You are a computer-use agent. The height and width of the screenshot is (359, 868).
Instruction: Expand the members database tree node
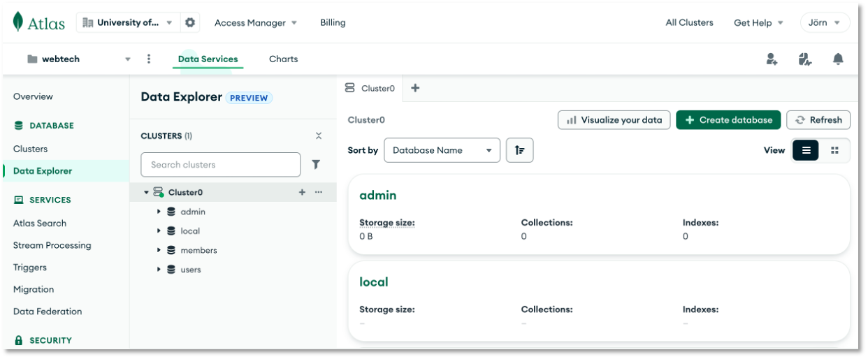pos(159,250)
